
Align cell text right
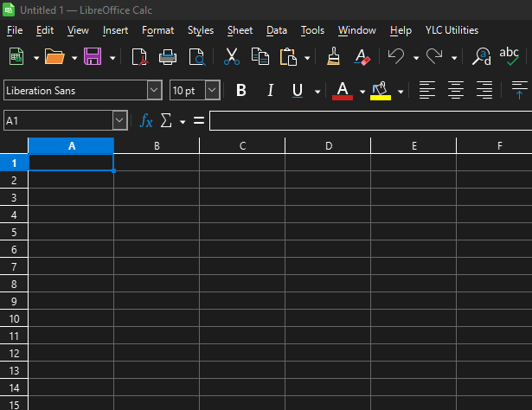[484, 90]
